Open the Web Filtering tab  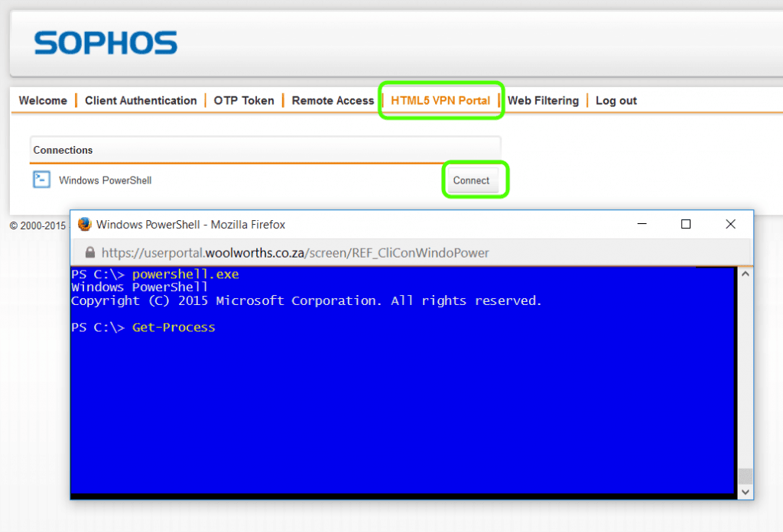click(x=543, y=100)
